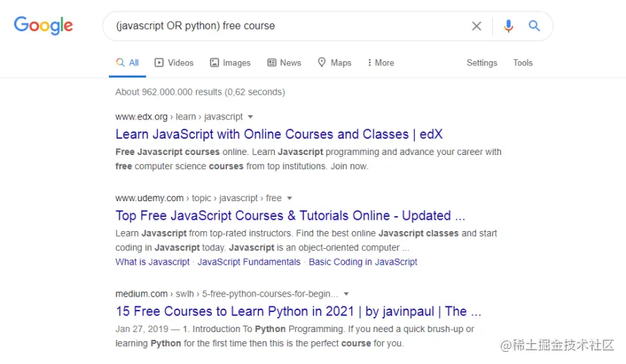This screenshot has height=364, width=626.
Task: Open the edX Learn JavaScript result
Action: point(279,134)
